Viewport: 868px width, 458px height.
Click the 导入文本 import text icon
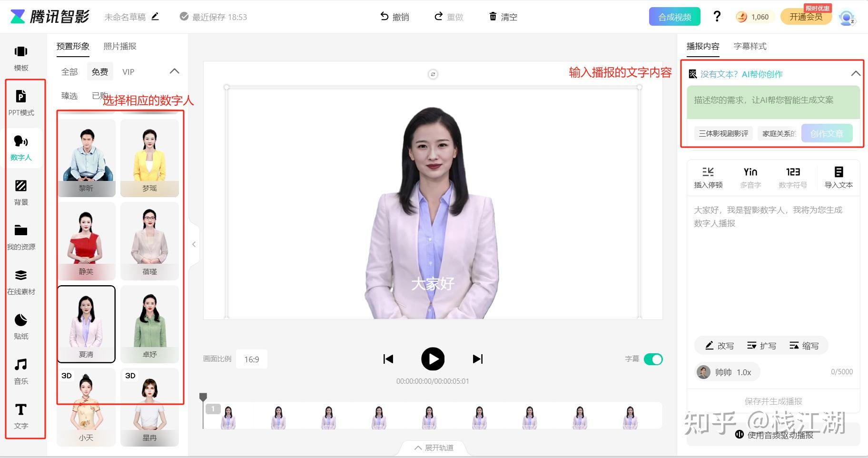tap(838, 177)
